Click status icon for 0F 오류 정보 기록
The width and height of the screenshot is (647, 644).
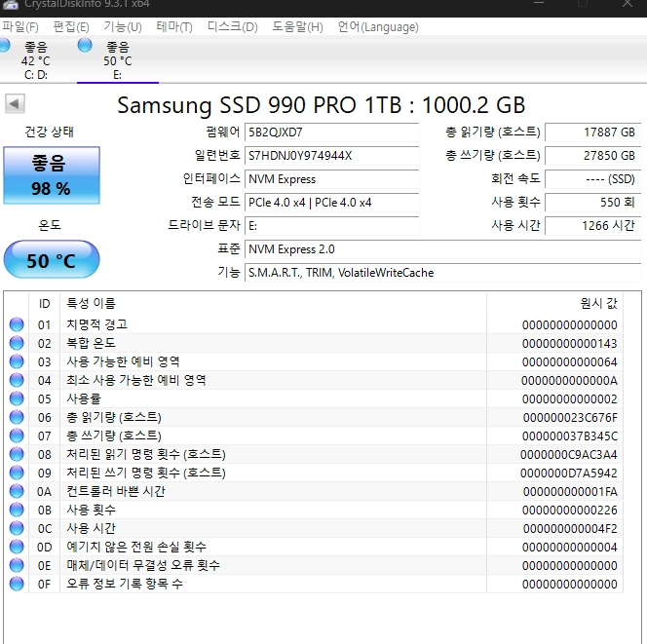click(17, 584)
